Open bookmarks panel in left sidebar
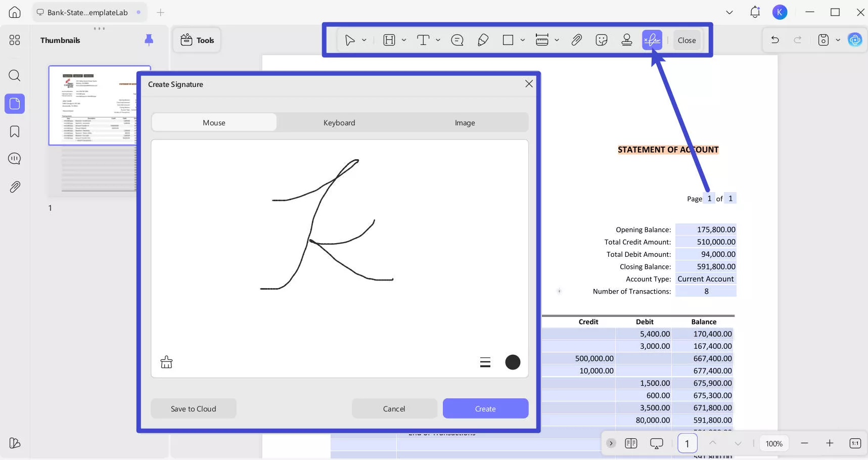Image resolution: width=868 pixels, height=460 pixels. click(15, 131)
